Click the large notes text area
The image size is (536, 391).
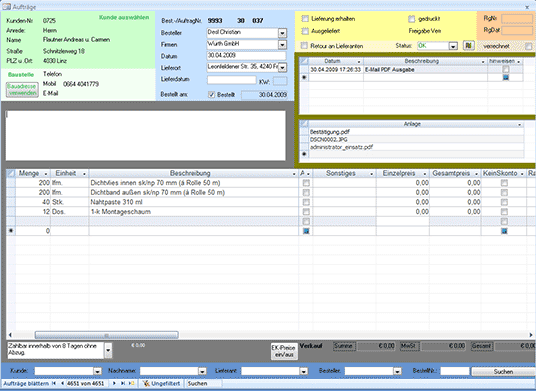tap(146, 135)
